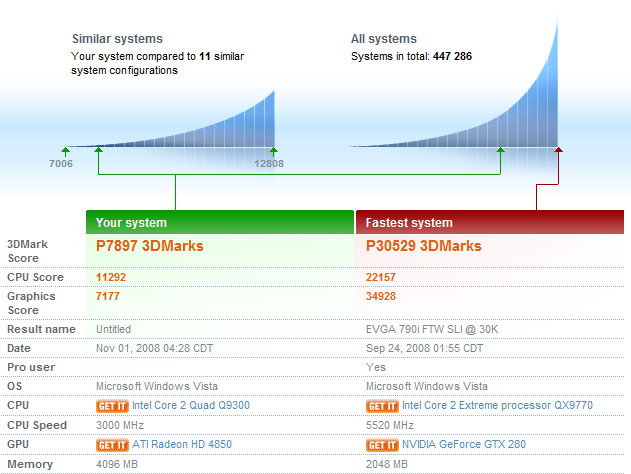Click the Graphics Score row label
The height and width of the screenshot is (474, 631).
[x=31, y=303]
